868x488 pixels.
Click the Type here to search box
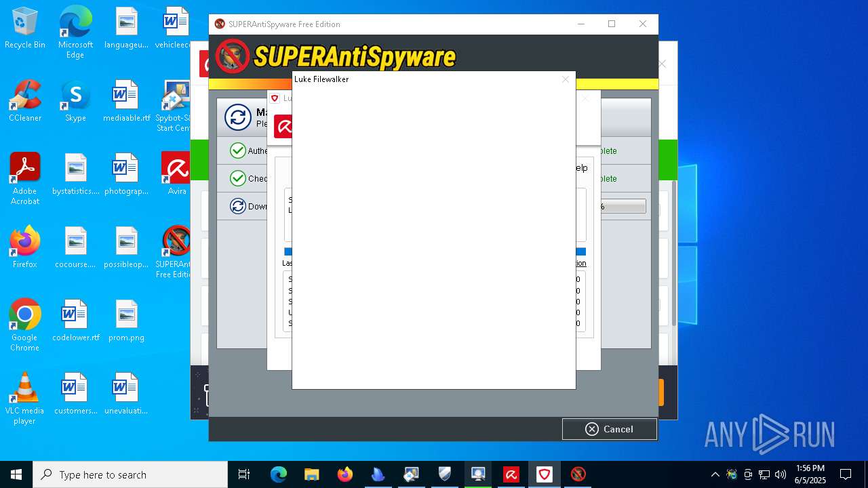[130, 474]
